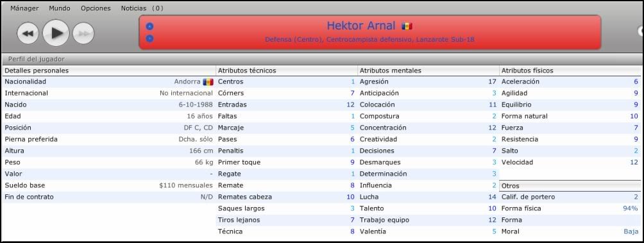
Task: Open the Mánager menu
Action: pyautogui.click(x=24, y=8)
